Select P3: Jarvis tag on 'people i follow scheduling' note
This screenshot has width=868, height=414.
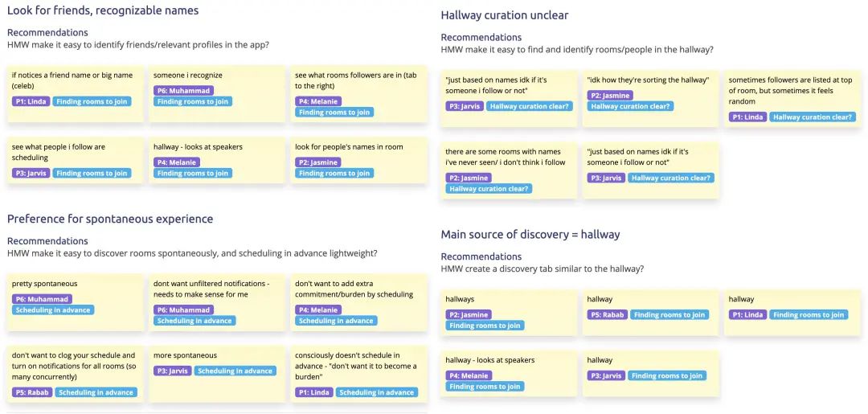[31, 173]
